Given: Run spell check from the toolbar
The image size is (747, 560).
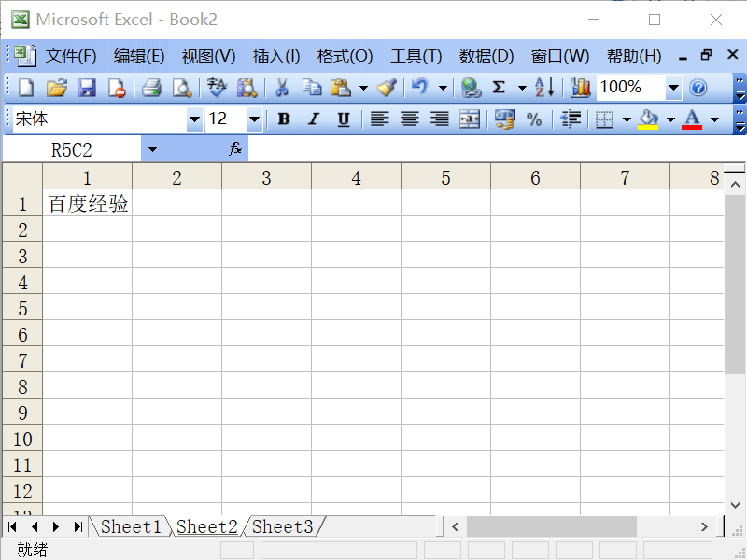Looking at the screenshot, I should click(x=213, y=87).
